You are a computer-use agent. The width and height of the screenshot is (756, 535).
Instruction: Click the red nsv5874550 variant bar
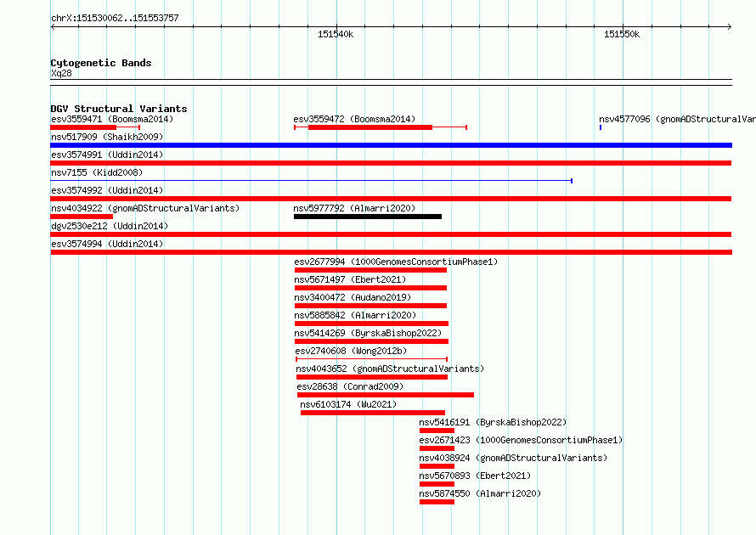[x=437, y=502]
